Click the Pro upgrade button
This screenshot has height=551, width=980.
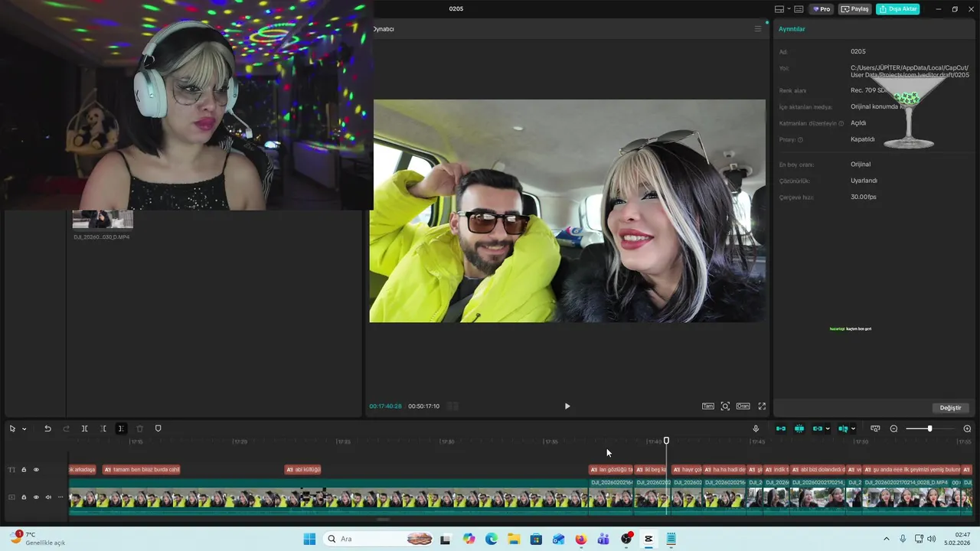[822, 9]
